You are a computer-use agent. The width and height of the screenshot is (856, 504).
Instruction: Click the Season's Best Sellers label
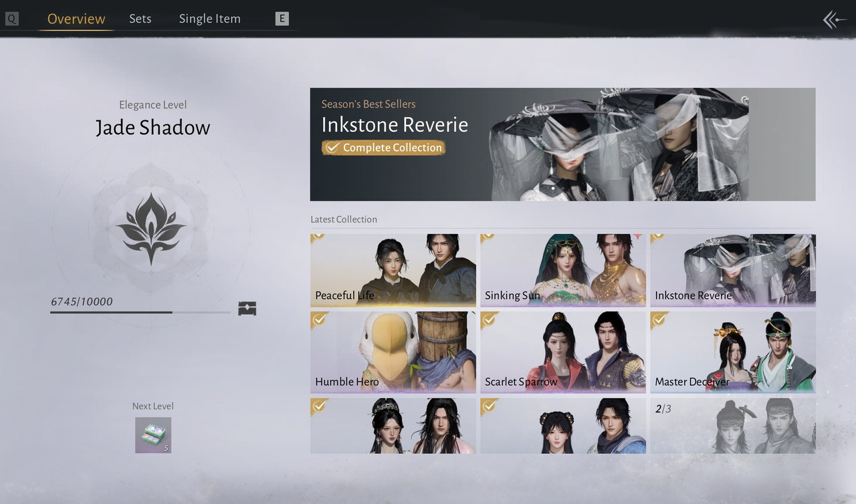coord(368,104)
